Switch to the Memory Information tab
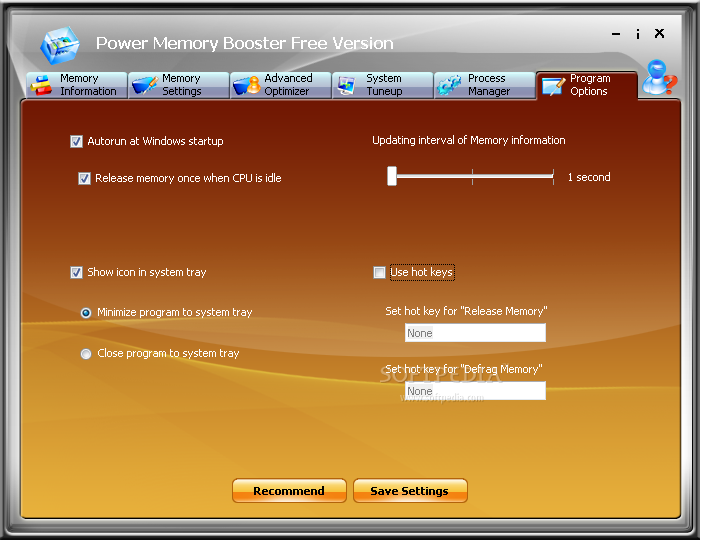 coord(76,85)
